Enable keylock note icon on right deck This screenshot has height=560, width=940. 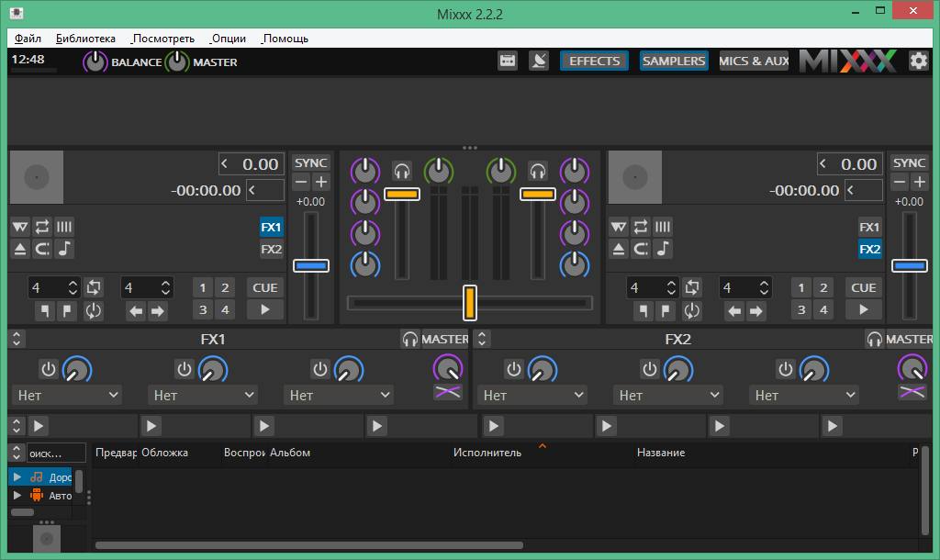[663, 249]
